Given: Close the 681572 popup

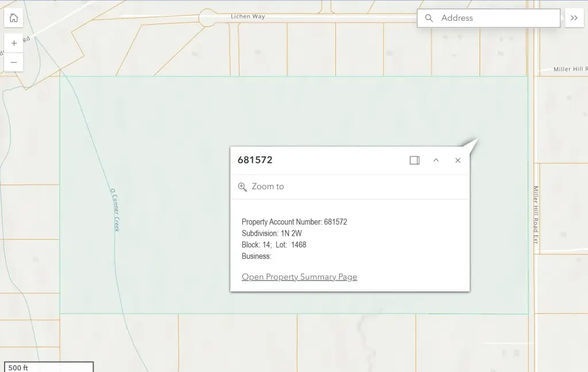Looking at the screenshot, I should coord(458,160).
